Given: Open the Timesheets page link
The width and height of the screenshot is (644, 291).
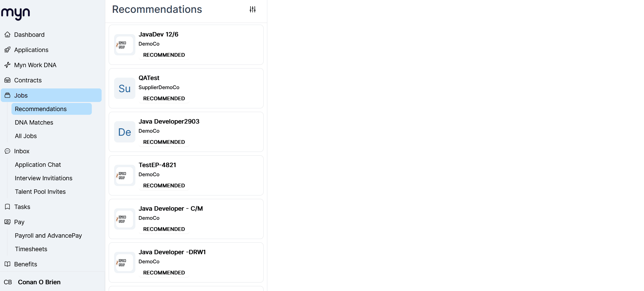Looking at the screenshot, I should [31, 249].
